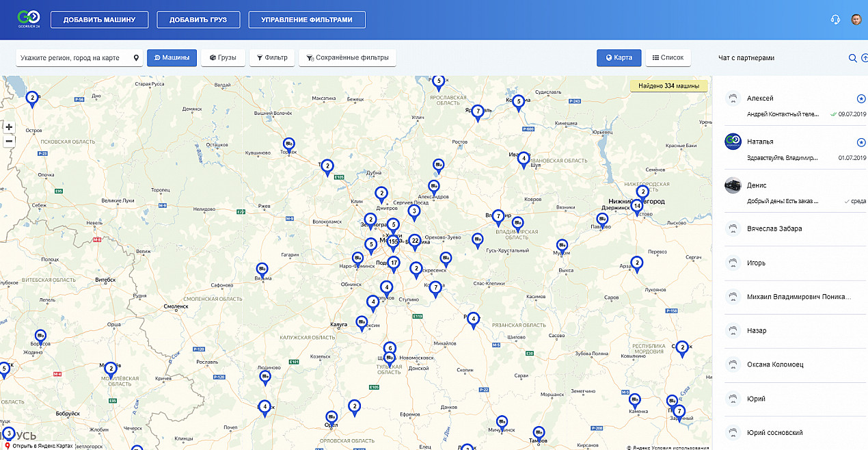Switch to Карта view
868x450 pixels.
[619, 58]
